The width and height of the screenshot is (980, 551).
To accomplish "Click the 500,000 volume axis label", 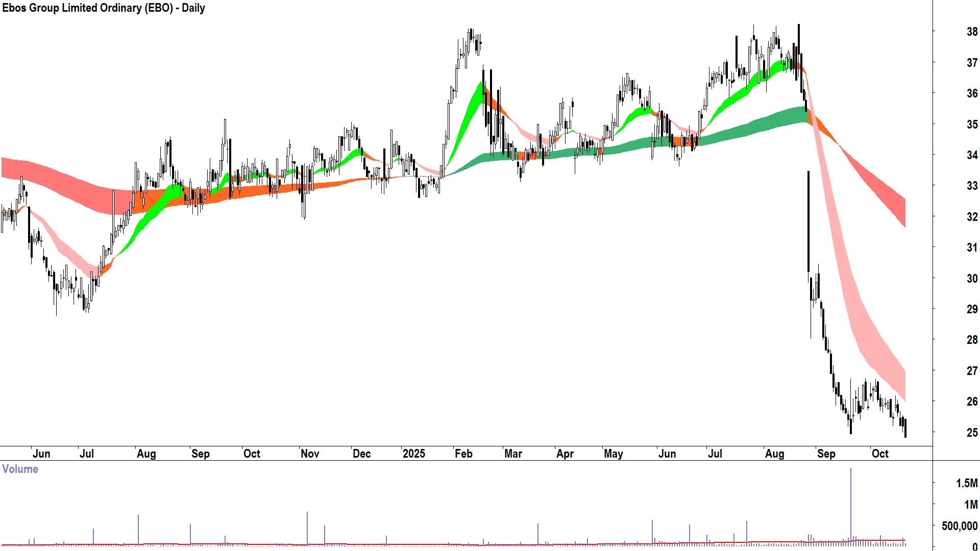I will coord(959,526).
